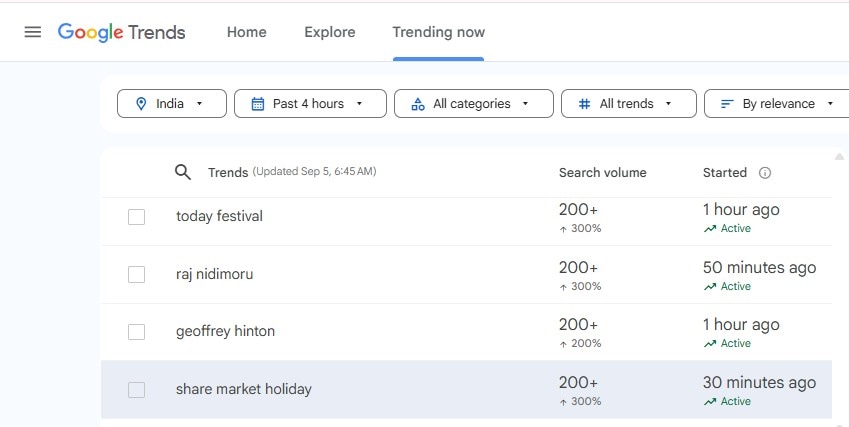Select the Trending now tab

click(439, 32)
